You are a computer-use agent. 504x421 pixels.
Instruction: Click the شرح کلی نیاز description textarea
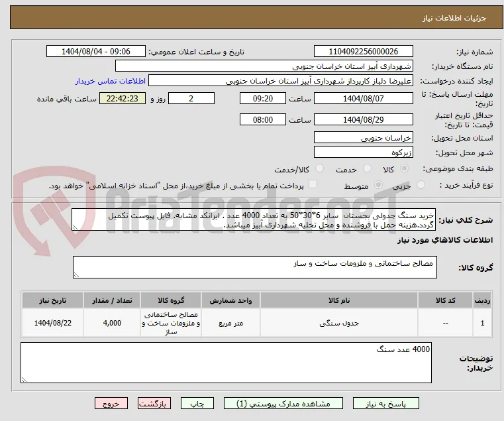pyautogui.click(x=254, y=219)
